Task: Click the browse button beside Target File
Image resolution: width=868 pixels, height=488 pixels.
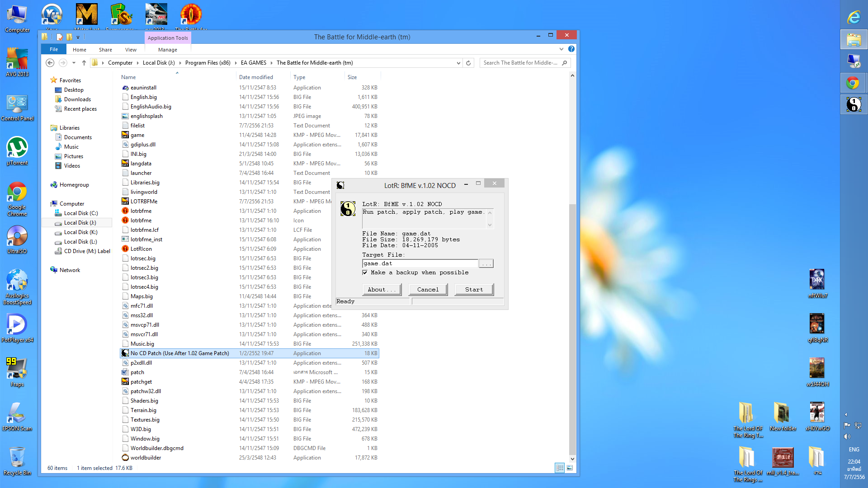Action: [486, 263]
